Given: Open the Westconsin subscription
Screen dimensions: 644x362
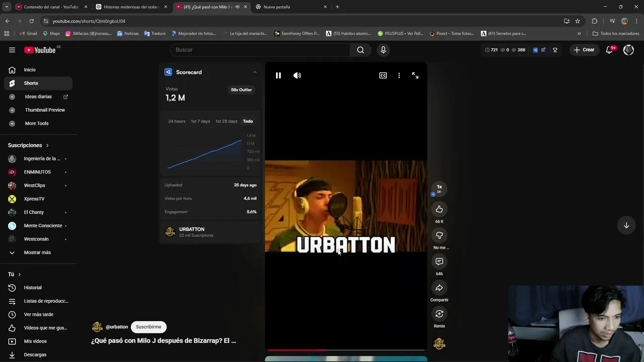Looking at the screenshot, I should (38, 239).
